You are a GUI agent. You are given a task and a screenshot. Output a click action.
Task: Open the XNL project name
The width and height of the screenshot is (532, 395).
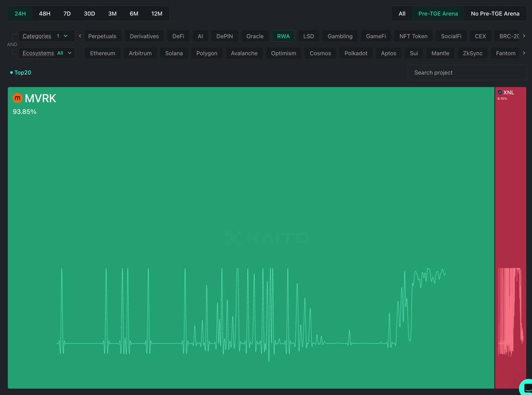509,93
